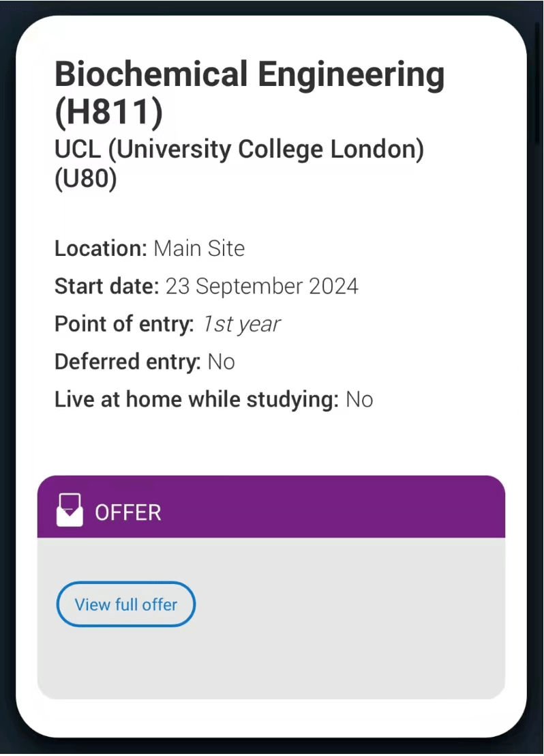This screenshot has height=756, width=544.
Task: Click the Point of entry label
Action: [x=124, y=324]
